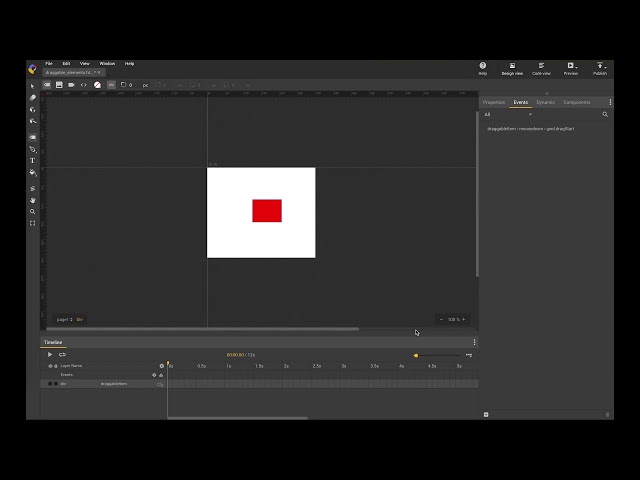Select the Selection arrow tool

(x=33, y=86)
